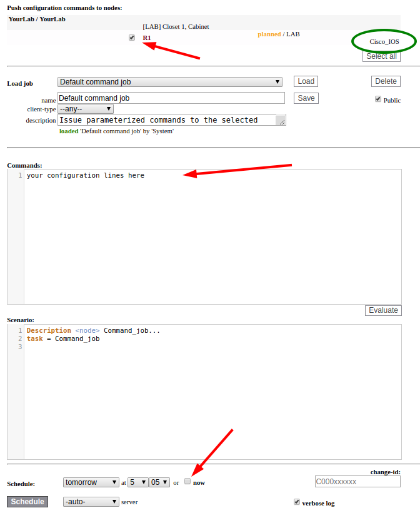This screenshot has width=420, height=513.
Task: Expand the -auto- server dropdown
Action: pos(91,502)
